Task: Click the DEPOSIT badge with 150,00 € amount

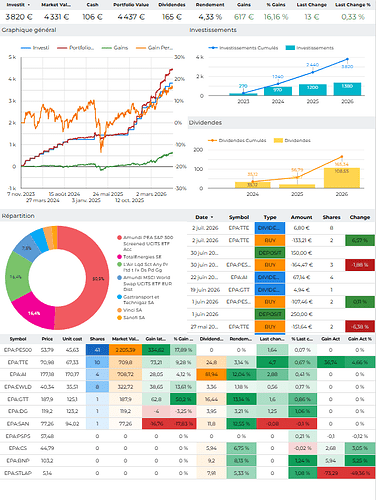Action: pyautogui.click(x=270, y=253)
